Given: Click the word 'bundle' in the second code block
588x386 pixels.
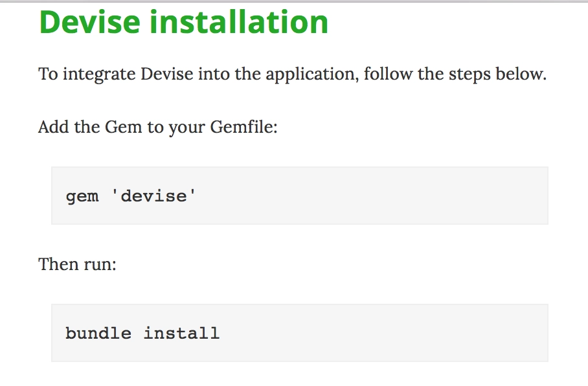Looking at the screenshot, I should [98, 333].
